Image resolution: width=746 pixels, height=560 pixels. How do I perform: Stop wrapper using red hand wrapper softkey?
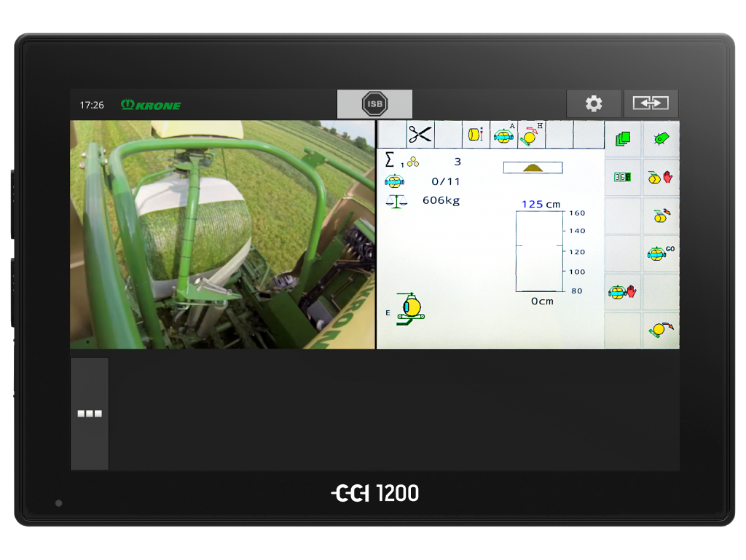(x=623, y=292)
